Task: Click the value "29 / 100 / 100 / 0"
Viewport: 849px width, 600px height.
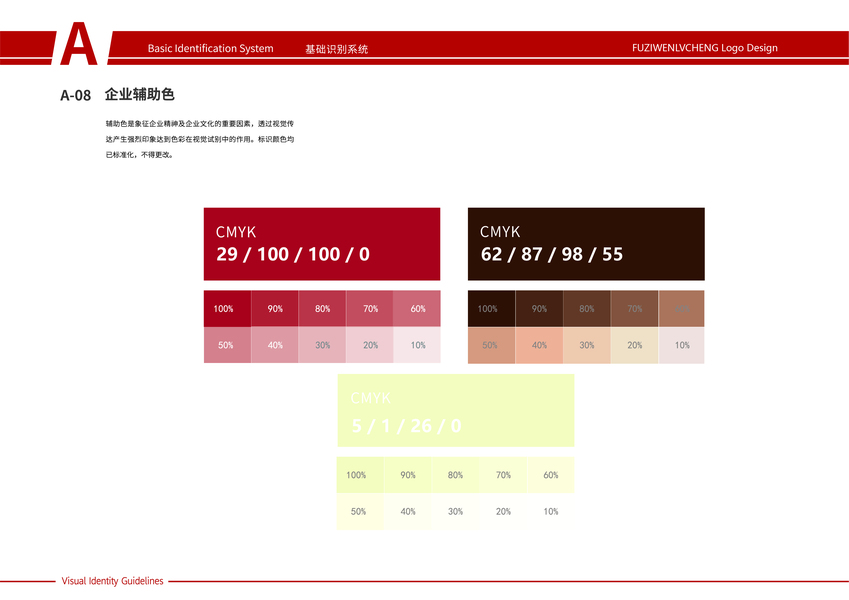Action: pos(293,254)
